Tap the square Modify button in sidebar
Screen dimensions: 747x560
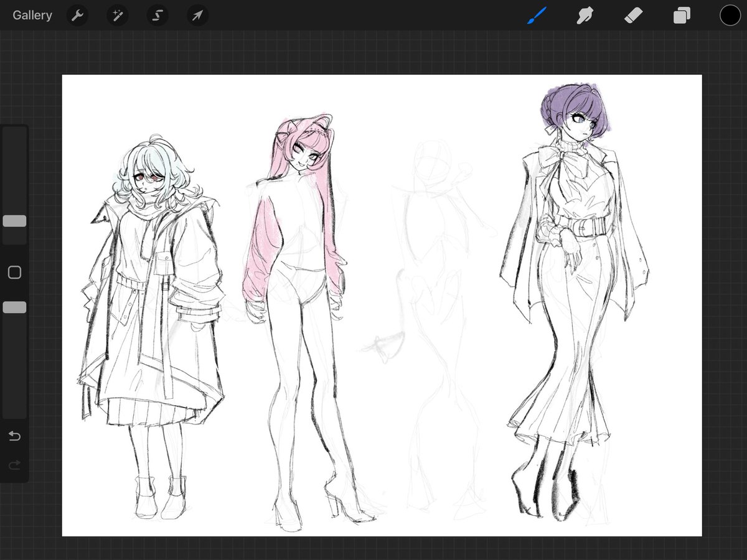[14, 273]
